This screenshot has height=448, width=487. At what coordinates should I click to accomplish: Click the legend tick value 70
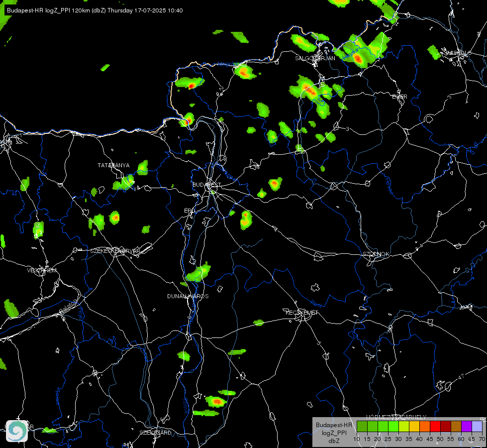(x=482, y=440)
